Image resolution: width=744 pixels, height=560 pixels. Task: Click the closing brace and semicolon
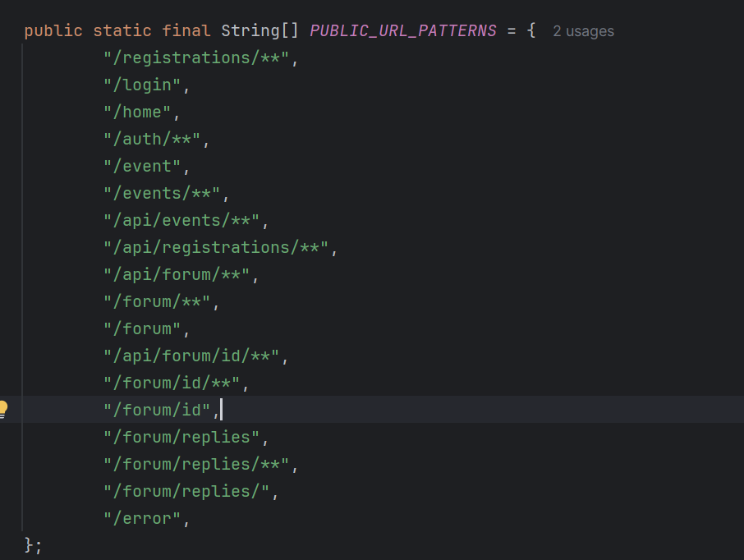(x=33, y=545)
